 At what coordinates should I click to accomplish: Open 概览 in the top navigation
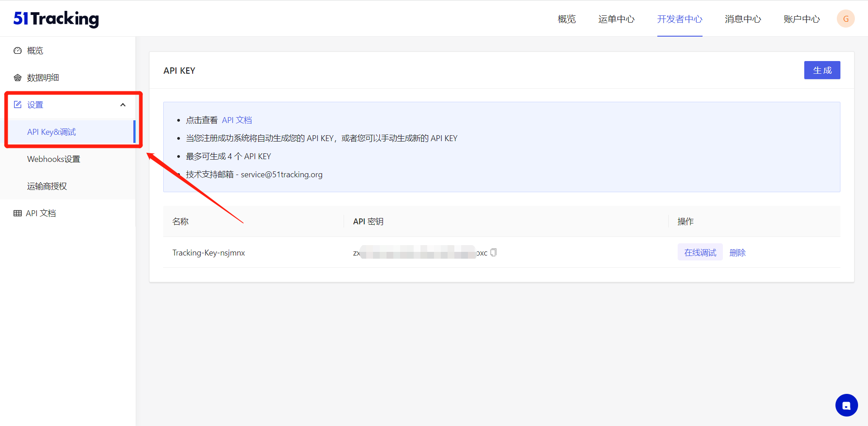click(x=566, y=19)
